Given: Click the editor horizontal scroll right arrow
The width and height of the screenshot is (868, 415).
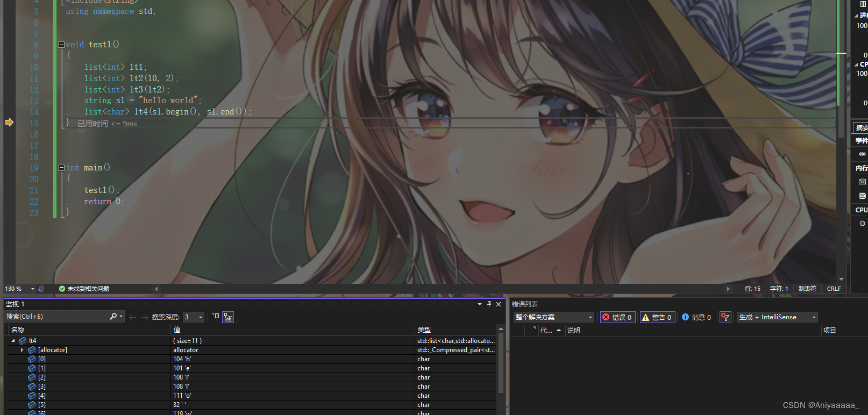Looking at the screenshot, I should 728,289.
